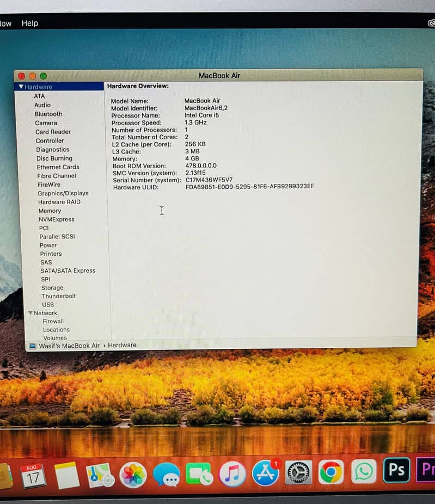The width and height of the screenshot is (435, 504).
Task: Open FaceTime from the Dock
Action: pyautogui.click(x=199, y=474)
